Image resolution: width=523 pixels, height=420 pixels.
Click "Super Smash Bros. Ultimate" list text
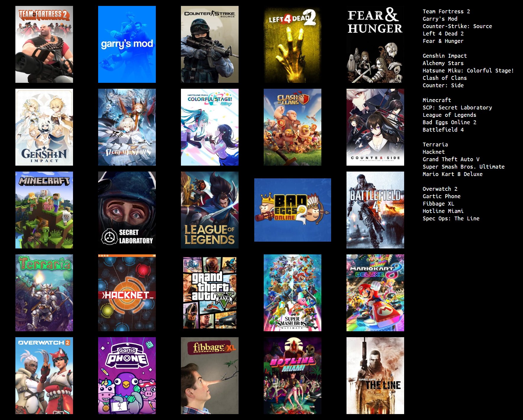(464, 167)
